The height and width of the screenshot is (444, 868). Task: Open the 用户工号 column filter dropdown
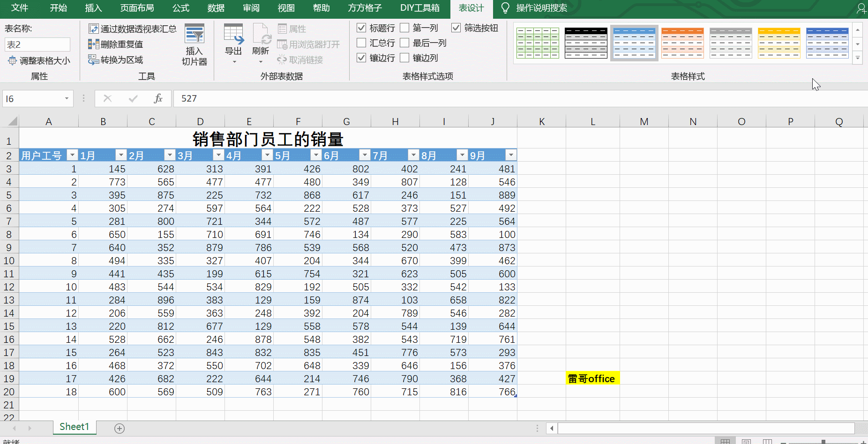pos(72,155)
